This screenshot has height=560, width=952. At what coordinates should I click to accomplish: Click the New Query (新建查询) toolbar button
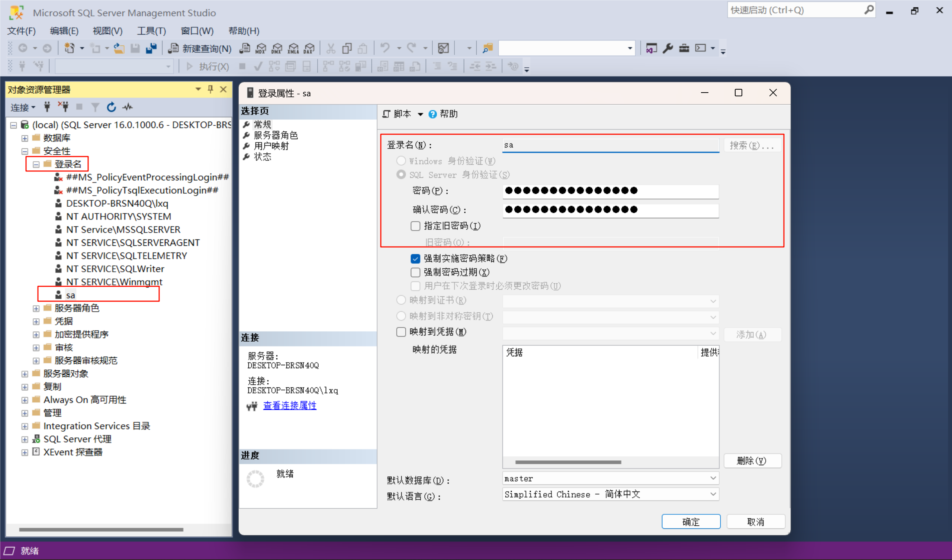click(x=199, y=48)
